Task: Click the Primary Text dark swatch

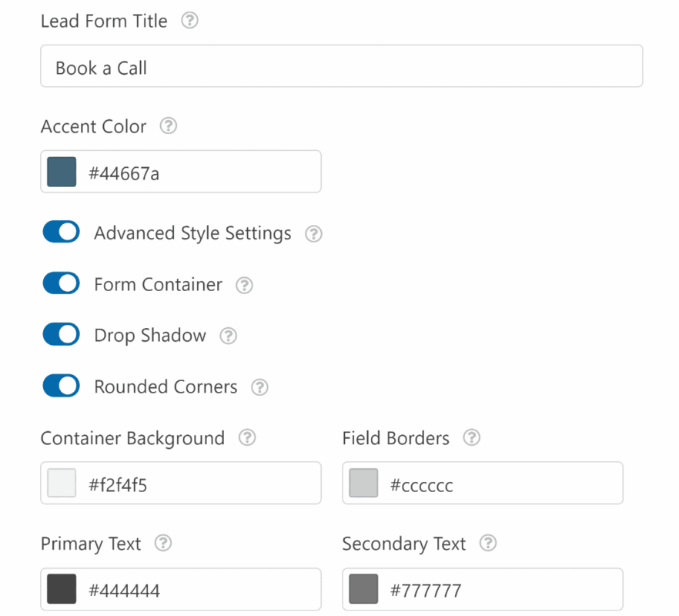Action: point(62,589)
